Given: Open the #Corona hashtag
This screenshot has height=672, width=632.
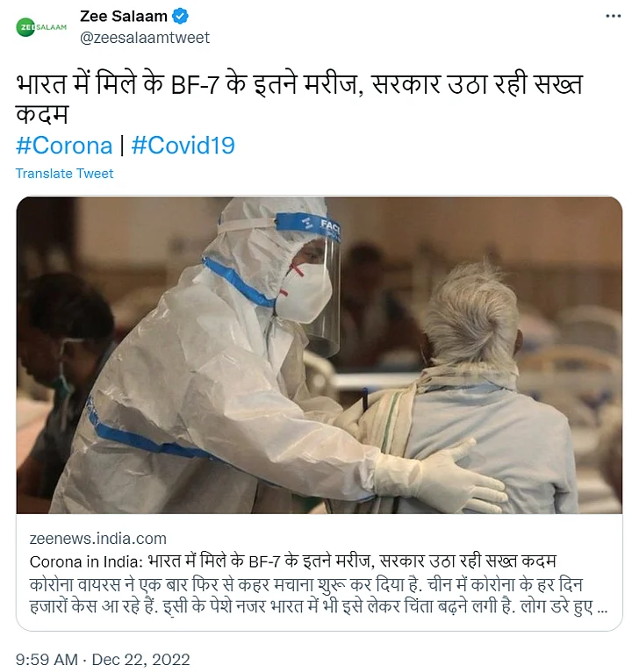Looking at the screenshot, I should tap(64, 146).
